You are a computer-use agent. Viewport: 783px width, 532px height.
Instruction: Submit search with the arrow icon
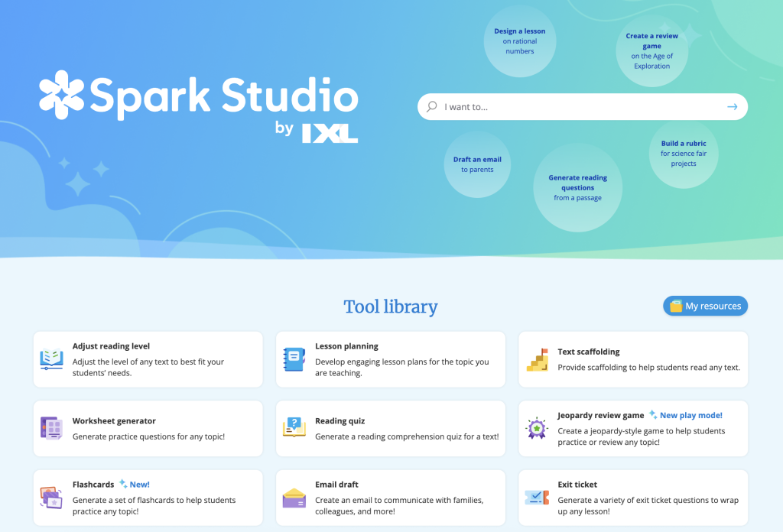732,107
